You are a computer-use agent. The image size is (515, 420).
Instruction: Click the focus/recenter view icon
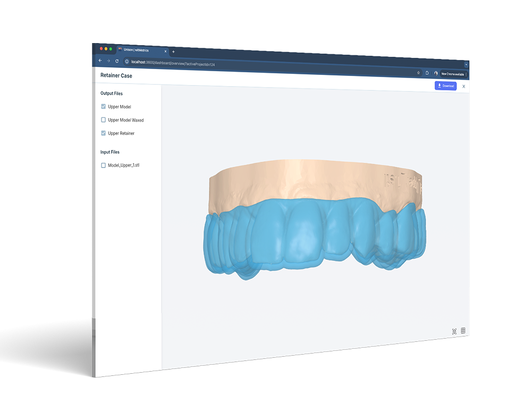(x=454, y=331)
